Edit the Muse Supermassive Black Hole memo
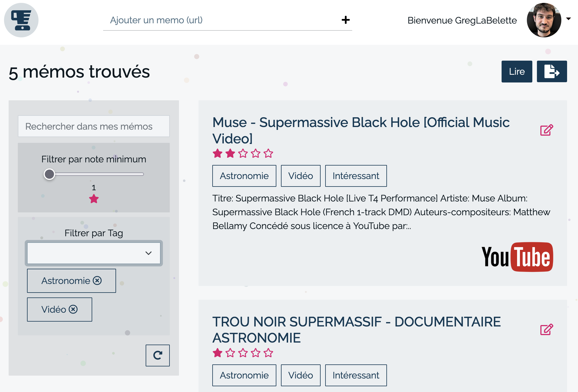This screenshot has height=392, width=578. pos(546,130)
